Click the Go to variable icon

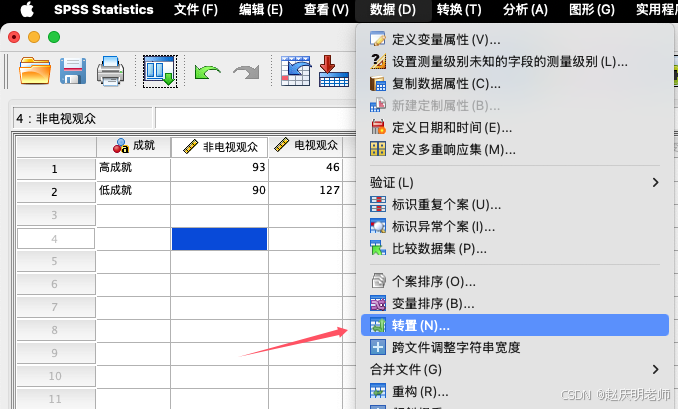click(x=334, y=71)
